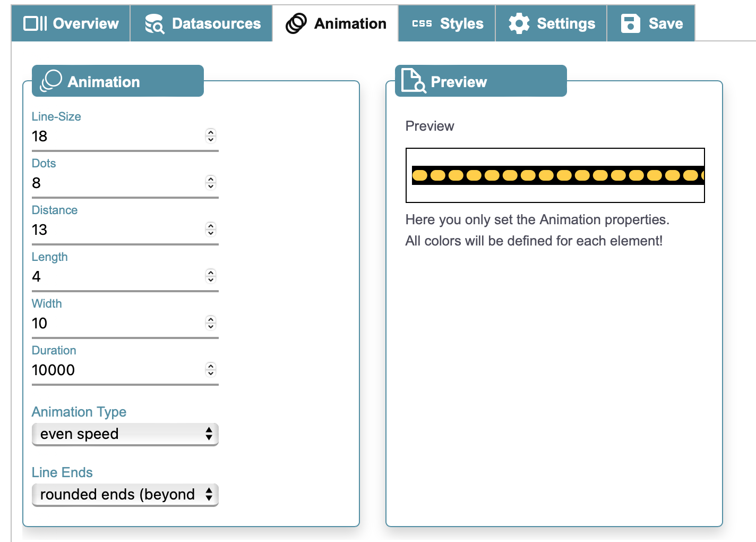Focus the Duration input field
756x542 pixels.
point(125,370)
